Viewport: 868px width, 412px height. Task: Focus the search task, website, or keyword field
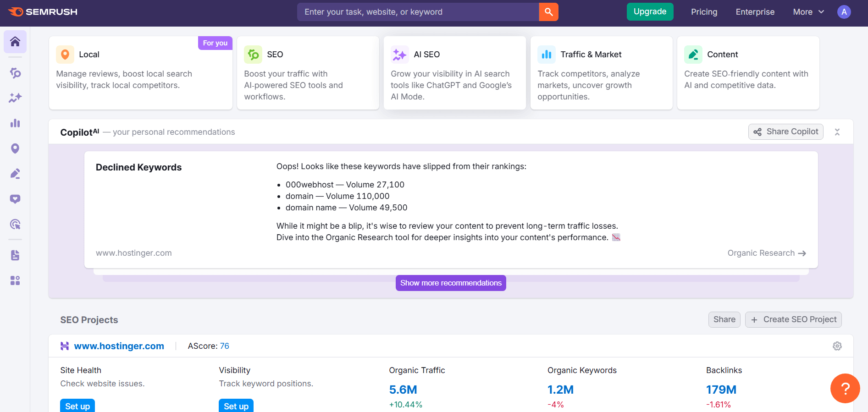pos(418,12)
